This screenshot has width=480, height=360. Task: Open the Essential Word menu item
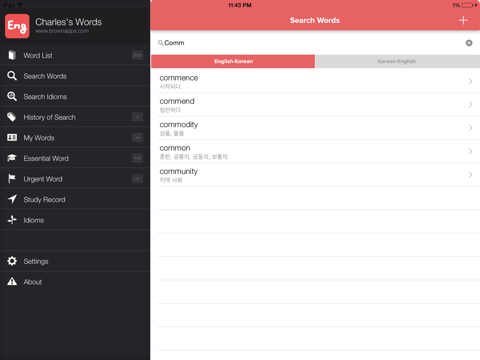tap(75, 158)
